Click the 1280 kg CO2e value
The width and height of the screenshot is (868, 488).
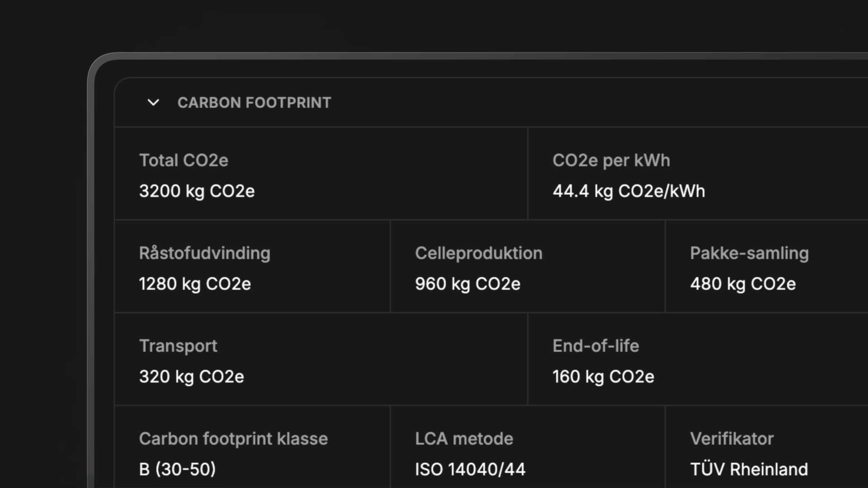pyautogui.click(x=194, y=284)
